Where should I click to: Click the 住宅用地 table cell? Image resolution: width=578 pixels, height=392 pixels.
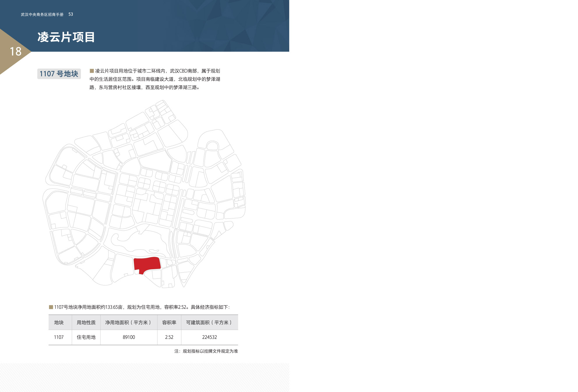tap(86, 337)
